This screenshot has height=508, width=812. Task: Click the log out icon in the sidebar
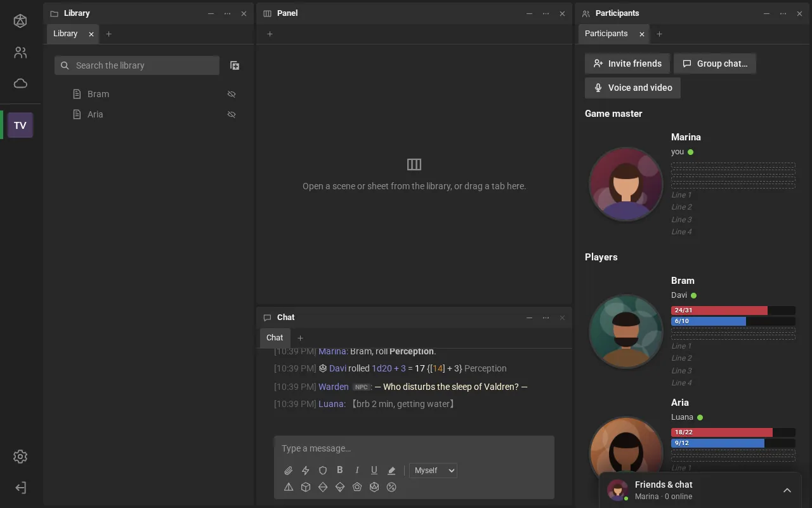tap(20, 488)
